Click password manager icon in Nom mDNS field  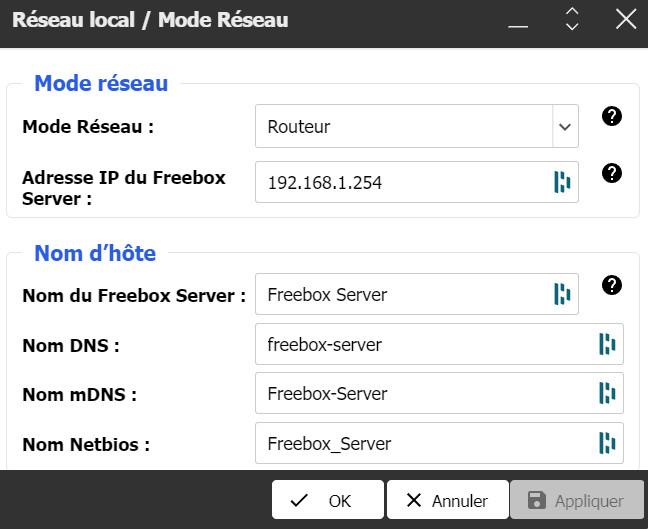[607, 393]
